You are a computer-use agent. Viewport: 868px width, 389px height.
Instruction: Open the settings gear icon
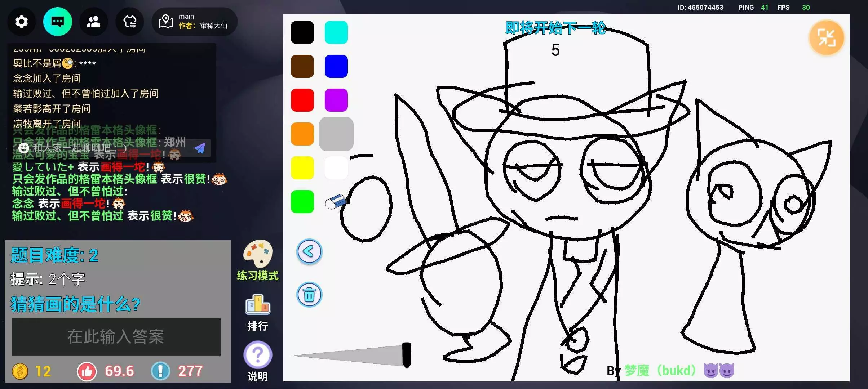[22, 22]
